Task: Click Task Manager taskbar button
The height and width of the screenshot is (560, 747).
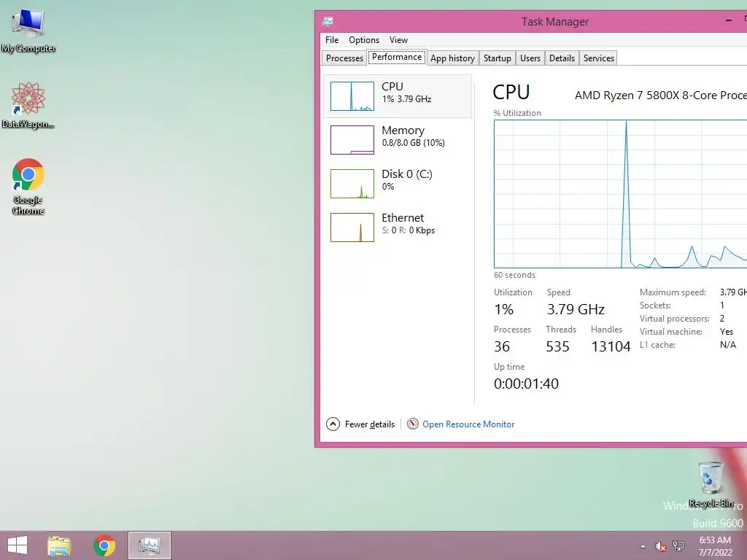Action: (x=149, y=545)
